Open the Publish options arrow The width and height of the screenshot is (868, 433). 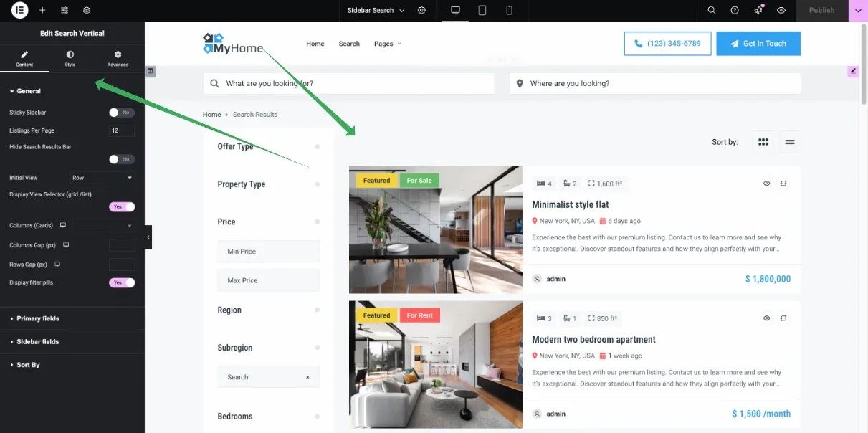click(x=858, y=10)
